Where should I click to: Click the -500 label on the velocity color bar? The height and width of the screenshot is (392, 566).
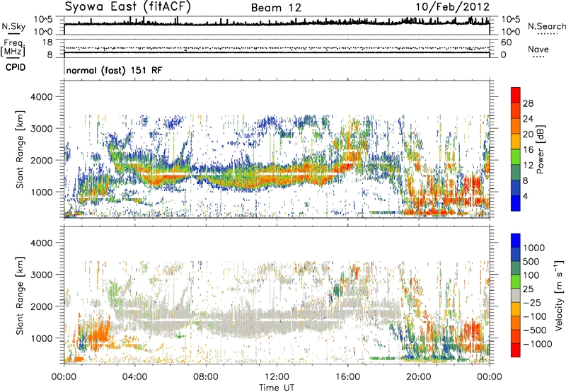[x=535, y=330]
